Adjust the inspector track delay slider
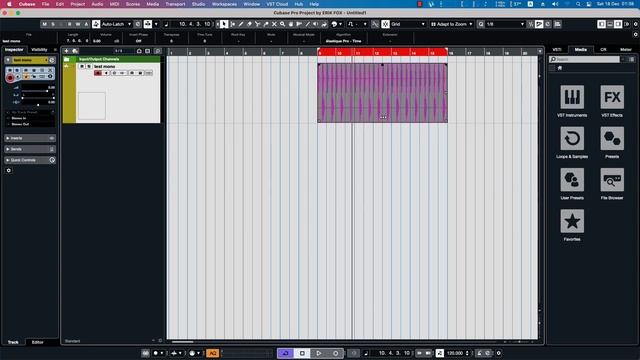 coord(39,105)
